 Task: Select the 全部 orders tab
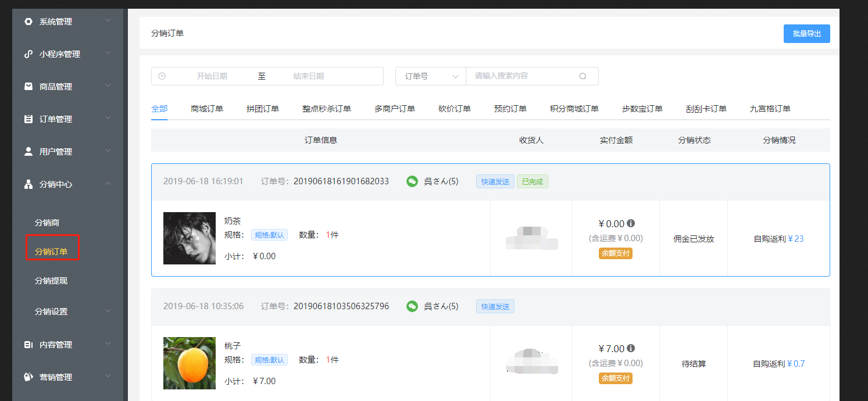coord(159,109)
